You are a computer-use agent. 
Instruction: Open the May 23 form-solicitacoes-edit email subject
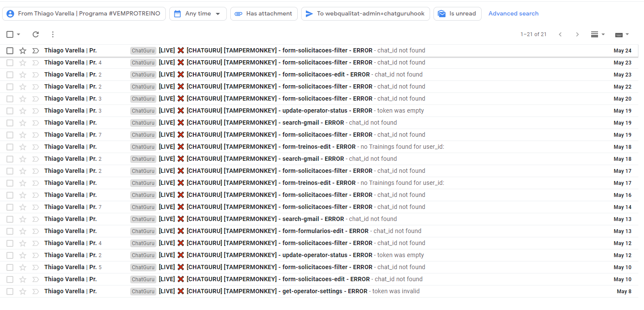pyautogui.click(x=264, y=75)
